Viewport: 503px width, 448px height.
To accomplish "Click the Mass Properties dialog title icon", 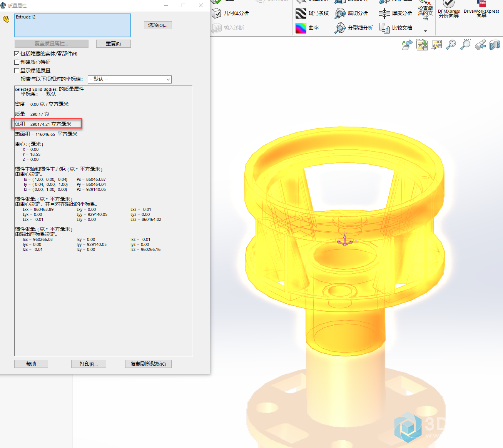I will pos(3,5).
